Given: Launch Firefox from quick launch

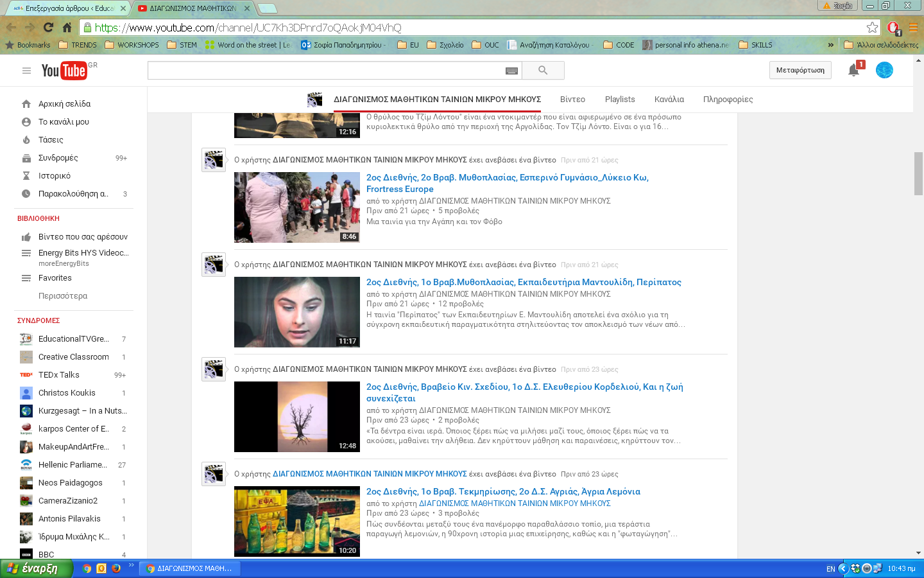Looking at the screenshot, I should 116,568.
